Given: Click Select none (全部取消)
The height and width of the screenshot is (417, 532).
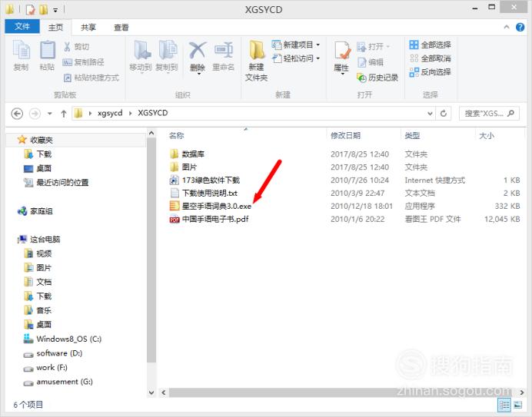Looking at the screenshot, I should click(x=431, y=58).
